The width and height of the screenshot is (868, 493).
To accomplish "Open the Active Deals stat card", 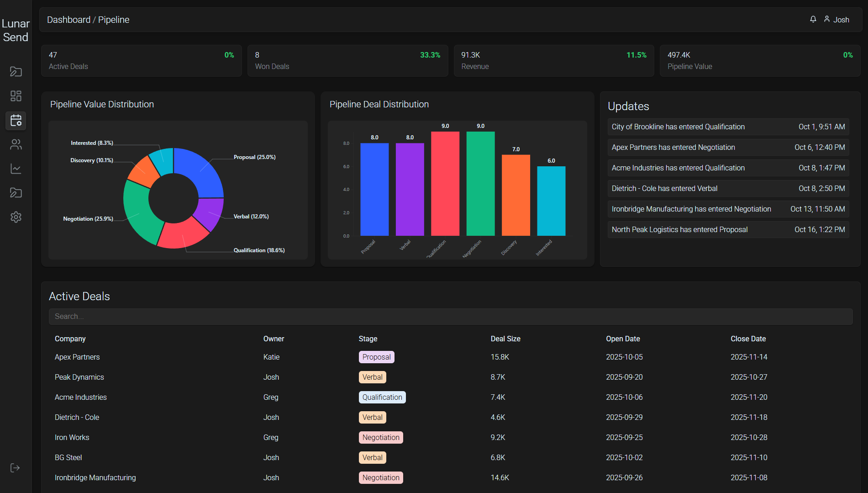I will (141, 60).
